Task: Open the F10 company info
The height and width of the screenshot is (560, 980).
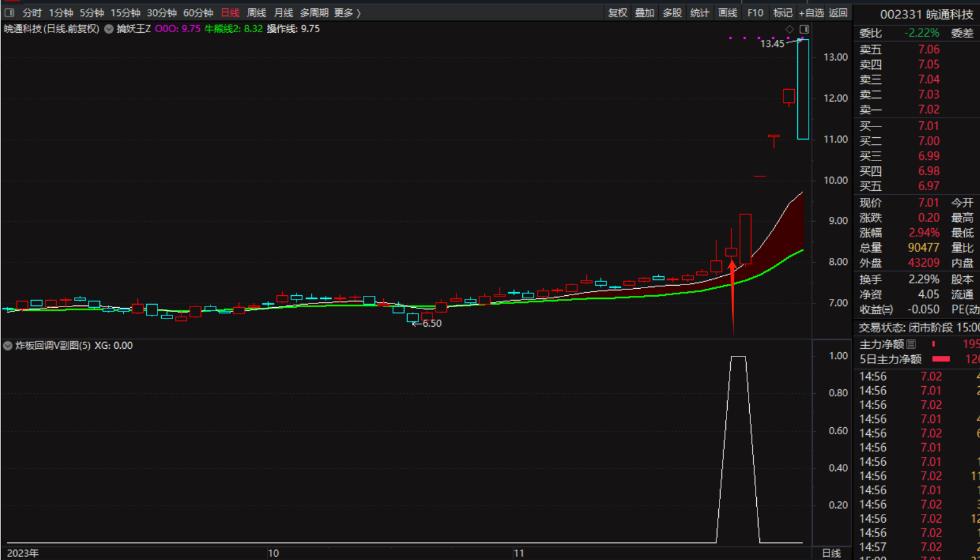Action: pos(755,13)
